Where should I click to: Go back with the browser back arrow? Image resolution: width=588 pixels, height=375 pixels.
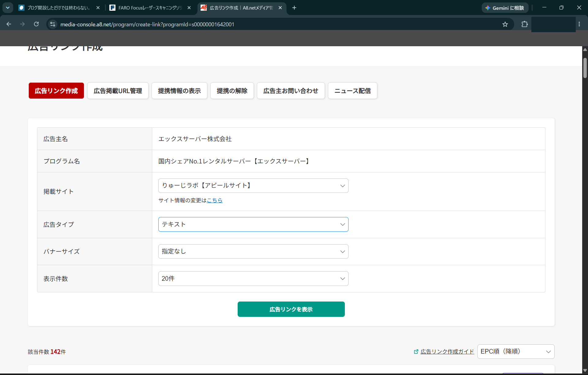[9, 24]
